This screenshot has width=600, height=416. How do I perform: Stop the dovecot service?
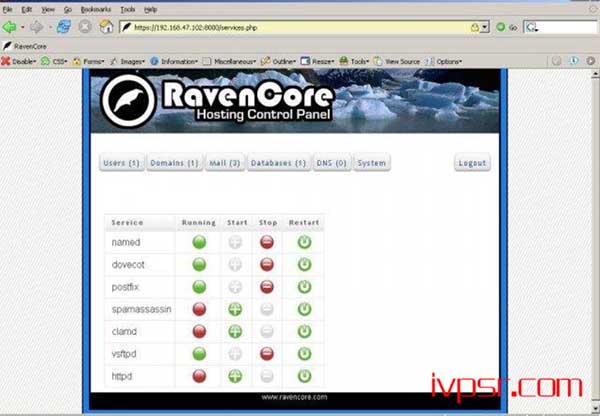pyautogui.click(x=267, y=264)
